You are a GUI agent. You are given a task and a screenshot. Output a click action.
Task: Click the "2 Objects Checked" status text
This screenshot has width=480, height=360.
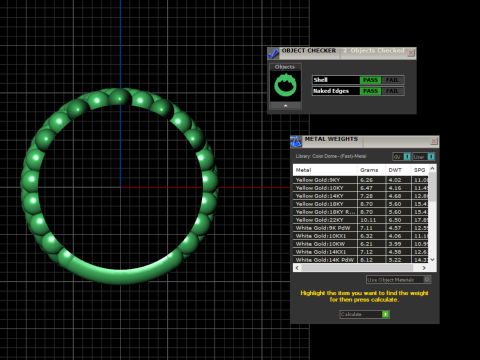coord(374,51)
